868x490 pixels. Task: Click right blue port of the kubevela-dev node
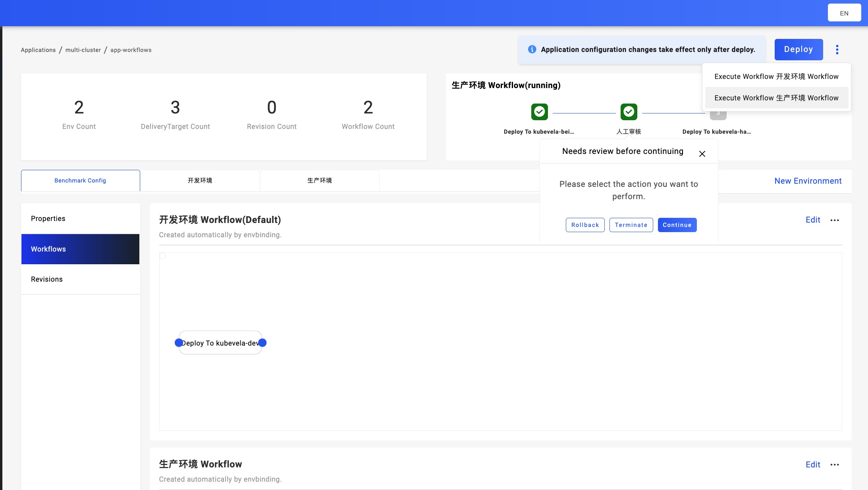[262, 343]
